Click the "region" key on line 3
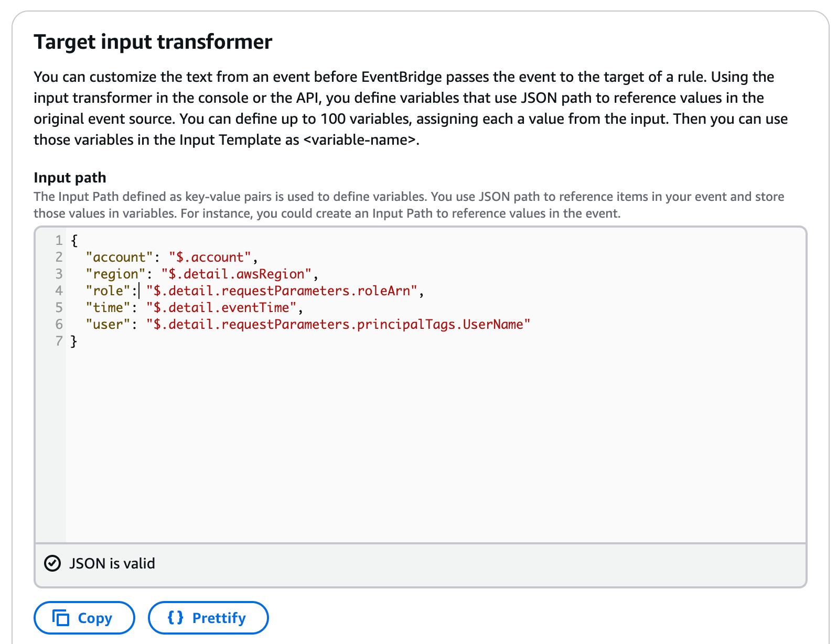The height and width of the screenshot is (644, 837). [115, 274]
